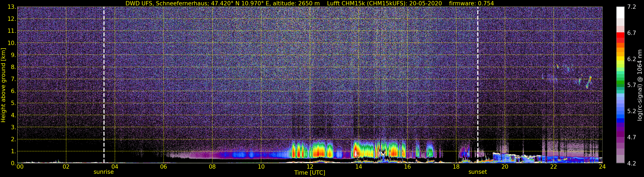Screen dimensions: 644x177
Task: Click the height axis tick '1.'
Action: click(x=13, y=151)
